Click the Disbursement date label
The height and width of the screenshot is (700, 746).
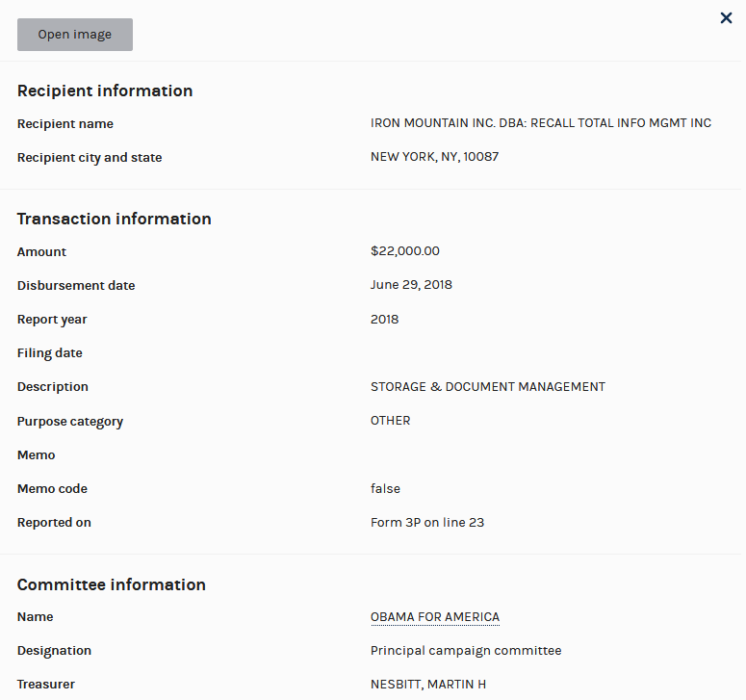point(76,286)
